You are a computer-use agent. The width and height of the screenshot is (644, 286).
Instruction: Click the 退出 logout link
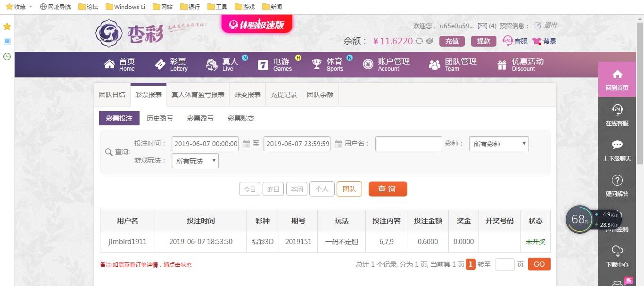pos(550,25)
